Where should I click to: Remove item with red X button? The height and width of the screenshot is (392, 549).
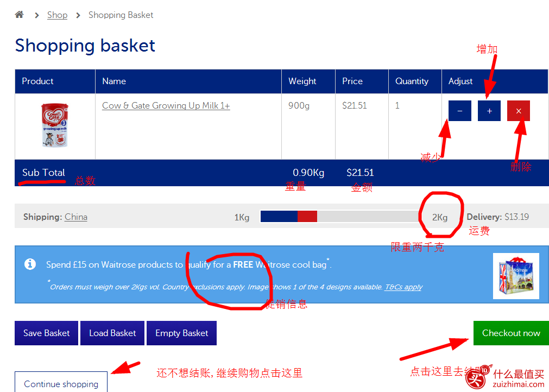tap(519, 111)
